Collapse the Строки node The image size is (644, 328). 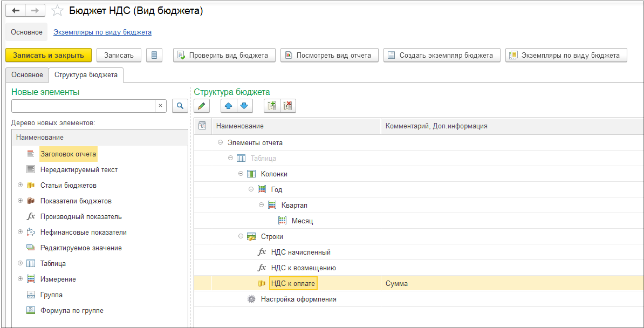pyautogui.click(x=241, y=236)
